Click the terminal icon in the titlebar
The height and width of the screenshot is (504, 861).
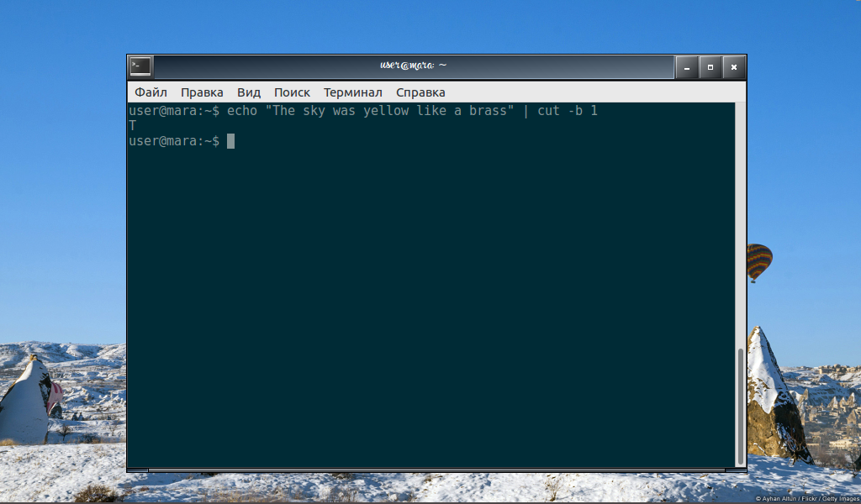tap(140, 66)
